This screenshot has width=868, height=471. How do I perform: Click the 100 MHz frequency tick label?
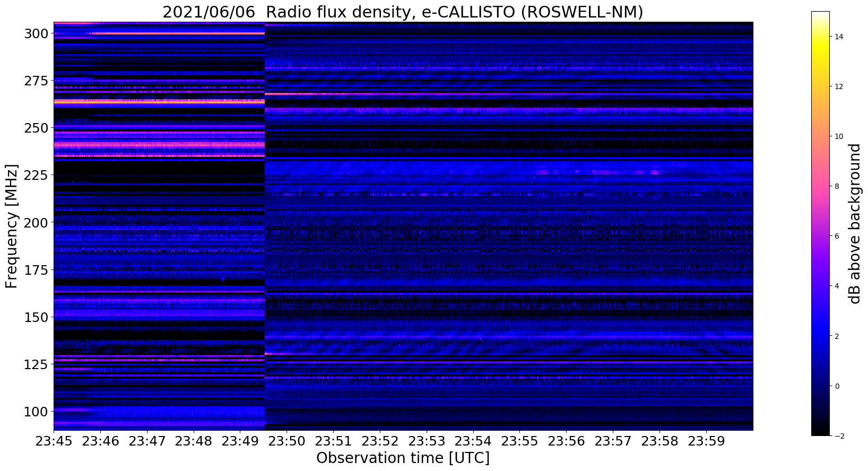tap(36, 412)
